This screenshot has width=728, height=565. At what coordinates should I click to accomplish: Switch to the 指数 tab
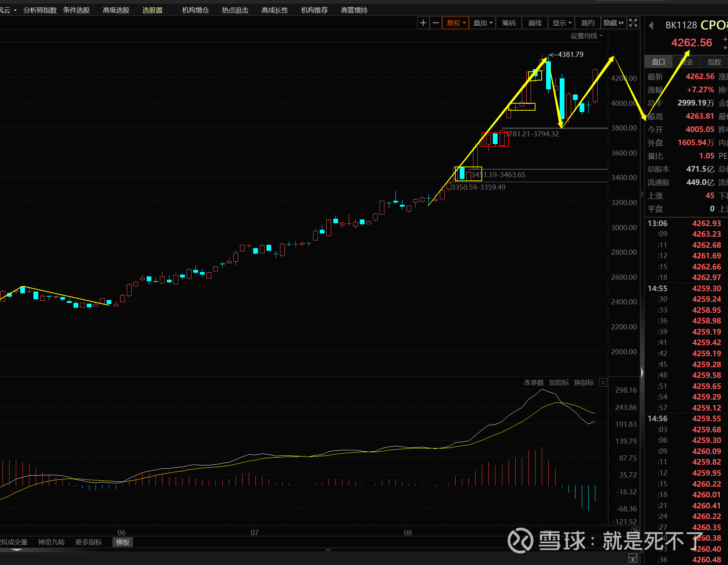pyautogui.click(x=714, y=62)
